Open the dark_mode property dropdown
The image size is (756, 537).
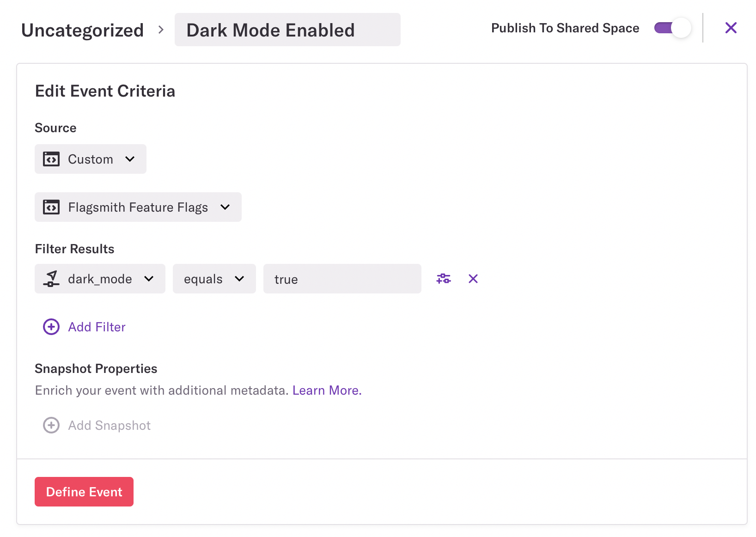[x=100, y=279]
